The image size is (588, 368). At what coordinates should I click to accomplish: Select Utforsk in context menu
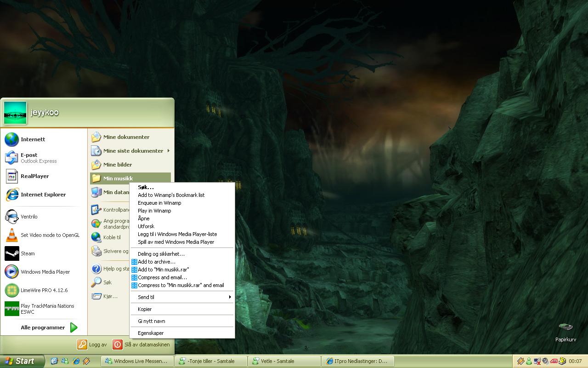pos(182,226)
